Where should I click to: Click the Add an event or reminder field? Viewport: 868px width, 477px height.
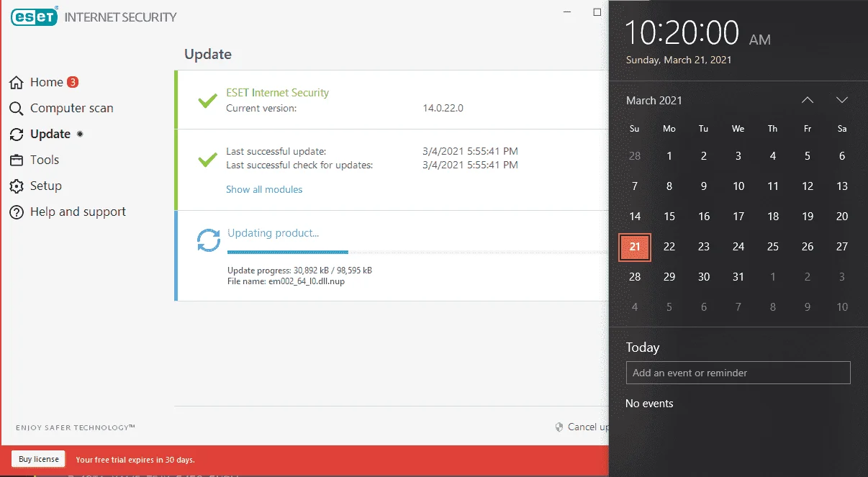point(738,373)
